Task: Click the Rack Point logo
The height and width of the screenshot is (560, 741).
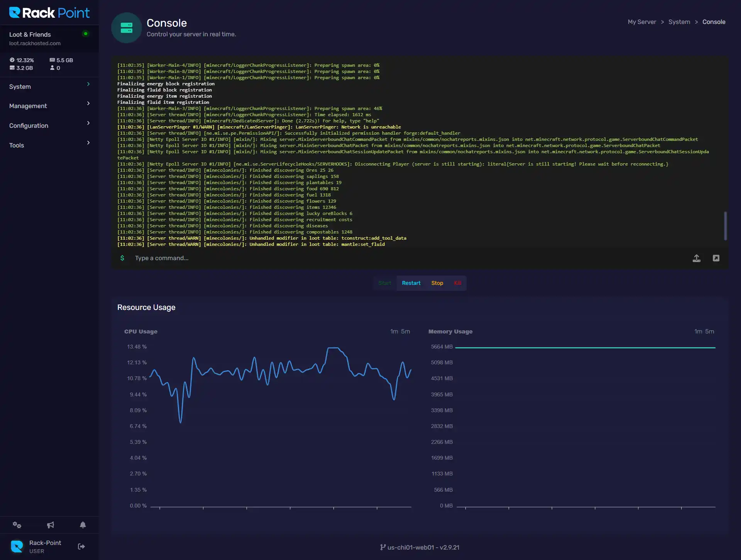Action: pos(49,13)
